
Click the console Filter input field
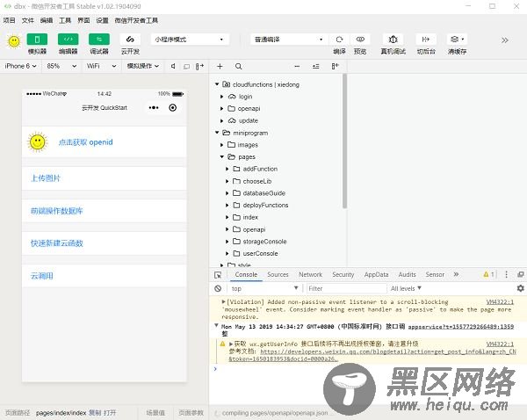click(345, 288)
